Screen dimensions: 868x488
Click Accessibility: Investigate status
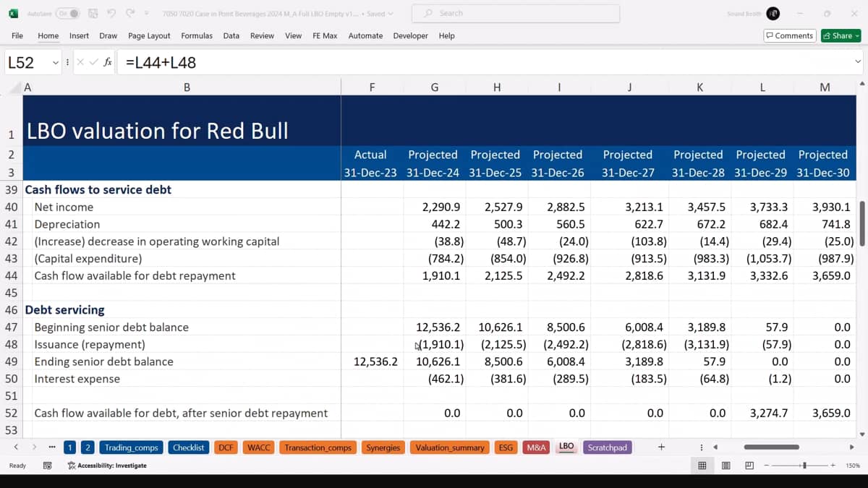(x=107, y=466)
